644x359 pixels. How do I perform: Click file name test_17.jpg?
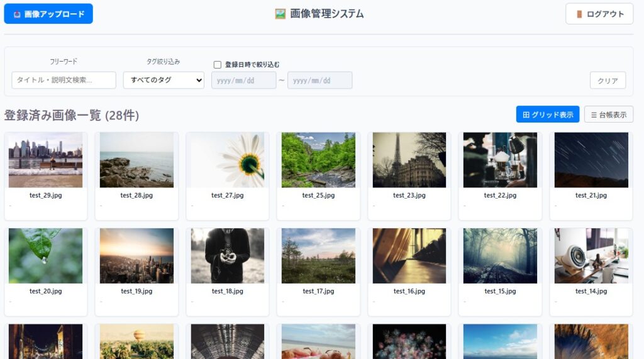318,291
